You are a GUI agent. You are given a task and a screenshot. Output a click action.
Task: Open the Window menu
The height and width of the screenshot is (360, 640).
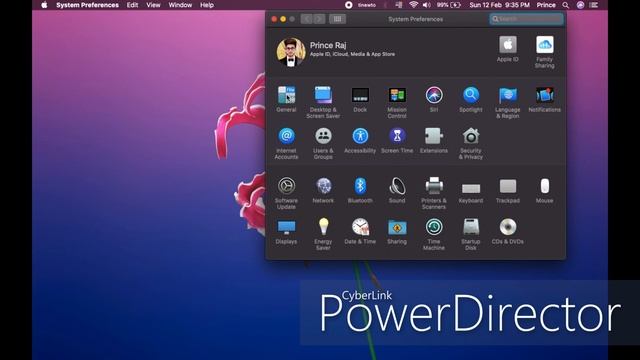(180, 5)
